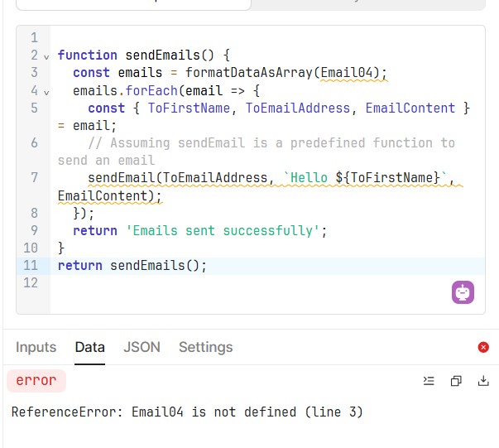Image resolution: width=499 pixels, height=448 pixels.
Task: Switch to the Inputs tab
Action: click(36, 347)
